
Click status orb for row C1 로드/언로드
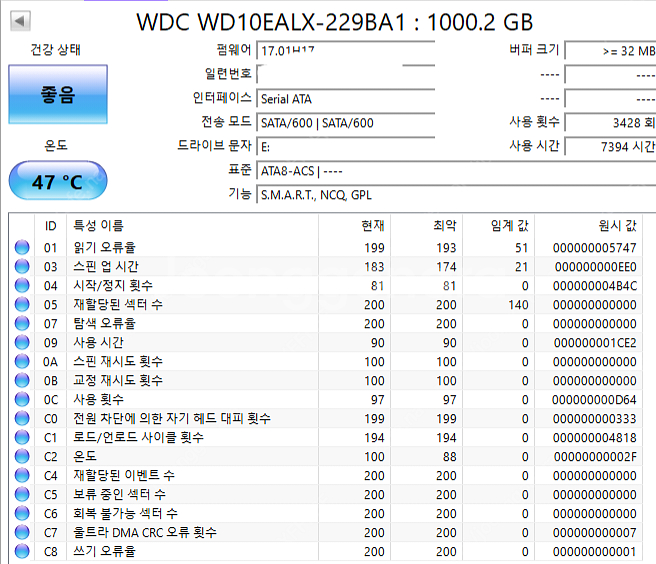[x=22, y=437]
